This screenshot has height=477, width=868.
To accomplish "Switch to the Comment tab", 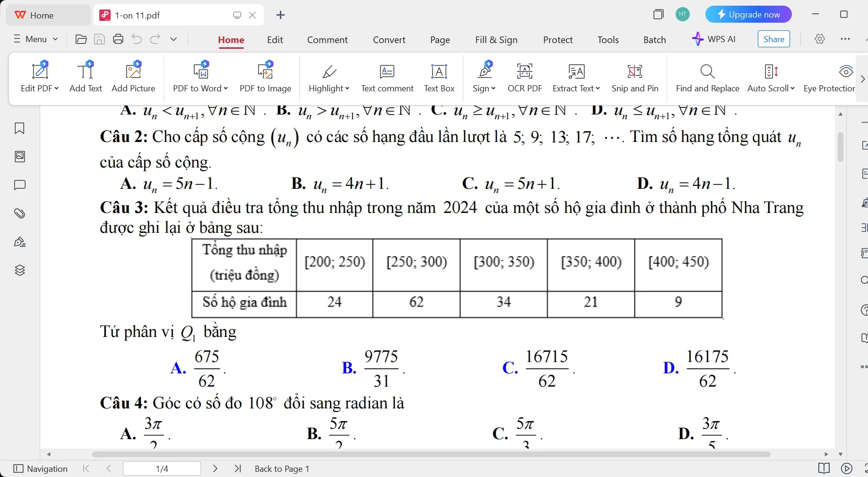I will (x=328, y=40).
